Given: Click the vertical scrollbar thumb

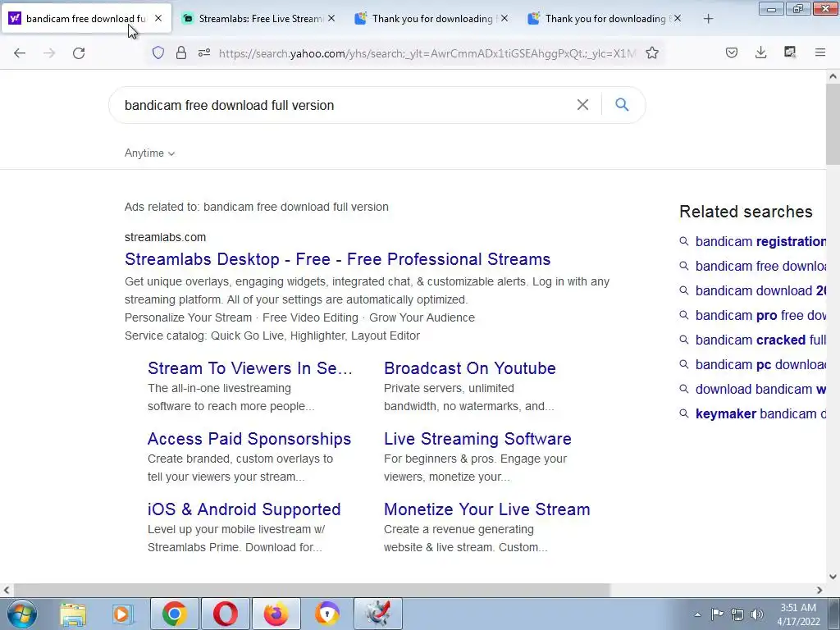Looking at the screenshot, I should [833, 123].
